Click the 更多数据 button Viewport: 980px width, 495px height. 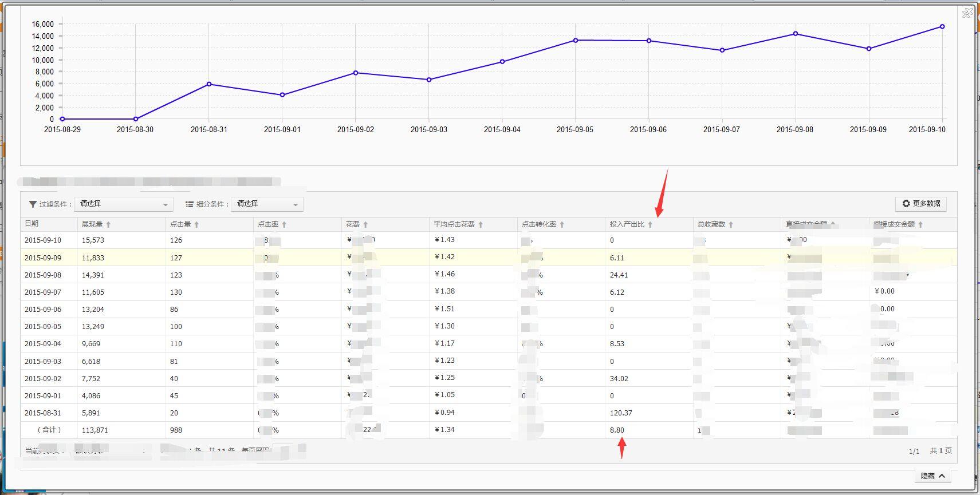pyautogui.click(x=921, y=204)
